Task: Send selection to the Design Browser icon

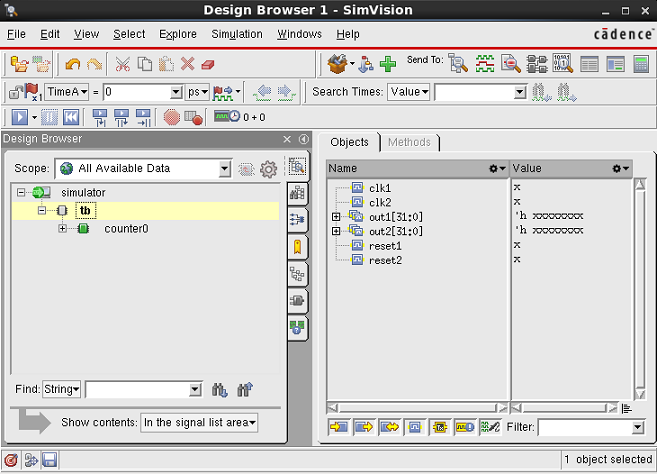Action: pyautogui.click(x=458, y=64)
